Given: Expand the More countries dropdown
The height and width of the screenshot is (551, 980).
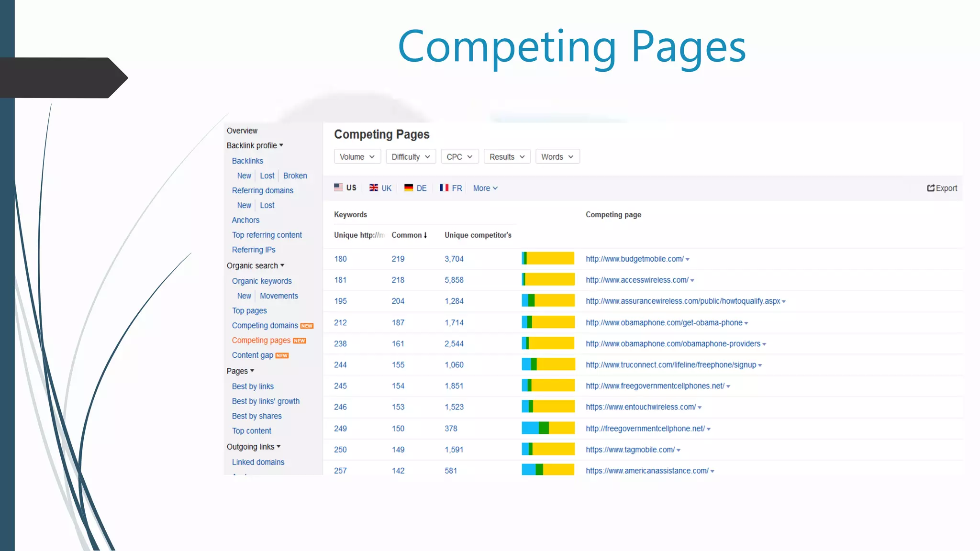Looking at the screenshot, I should coord(486,188).
